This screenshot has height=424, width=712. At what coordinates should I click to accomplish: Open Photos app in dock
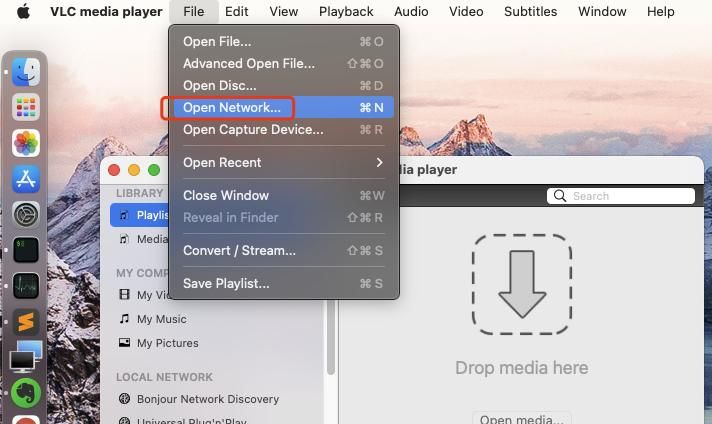[26, 143]
